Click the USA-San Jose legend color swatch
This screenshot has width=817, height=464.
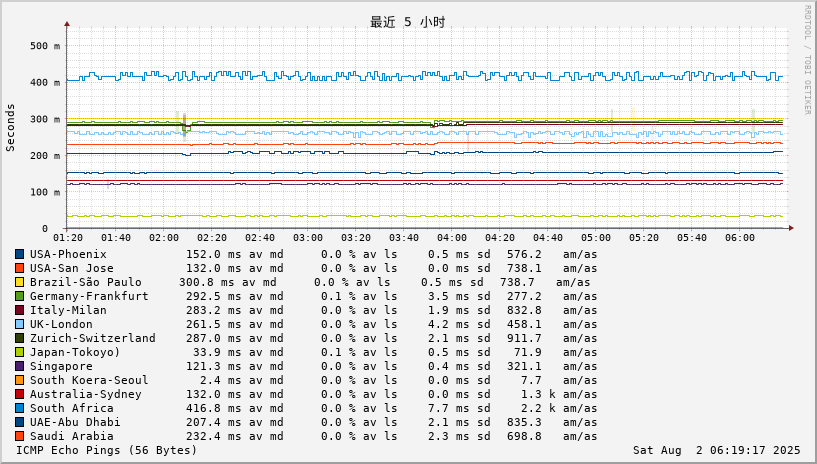click(x=19, y=268)
